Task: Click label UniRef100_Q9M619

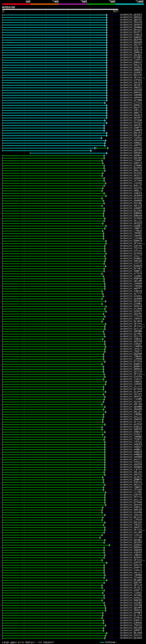Action: click(131, 52)
